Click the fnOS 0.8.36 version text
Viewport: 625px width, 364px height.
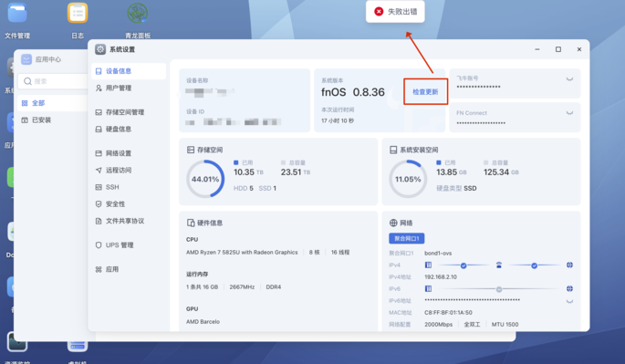click(353, 92)
